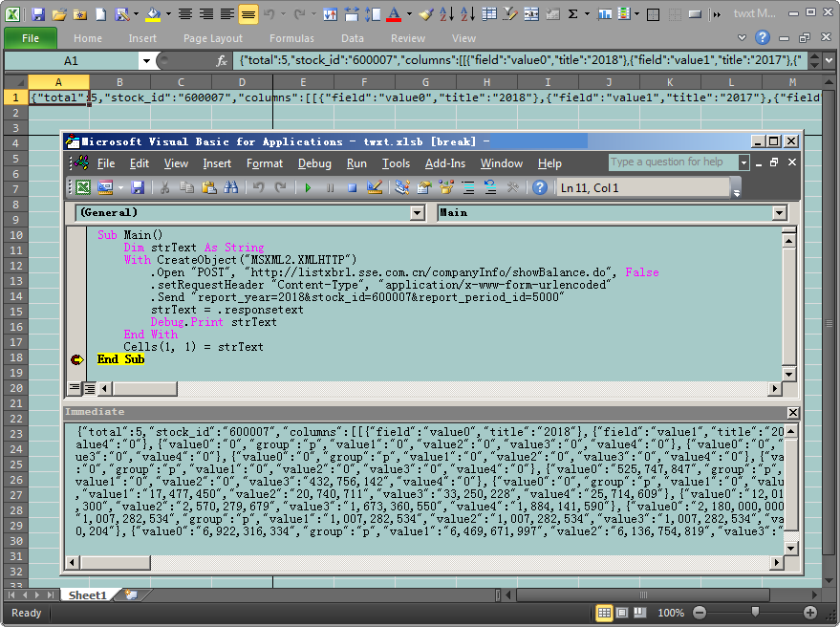Save the project using the VBA floppy disk icon
Viewport: 840px width, 627px height.
coord(138,188)
